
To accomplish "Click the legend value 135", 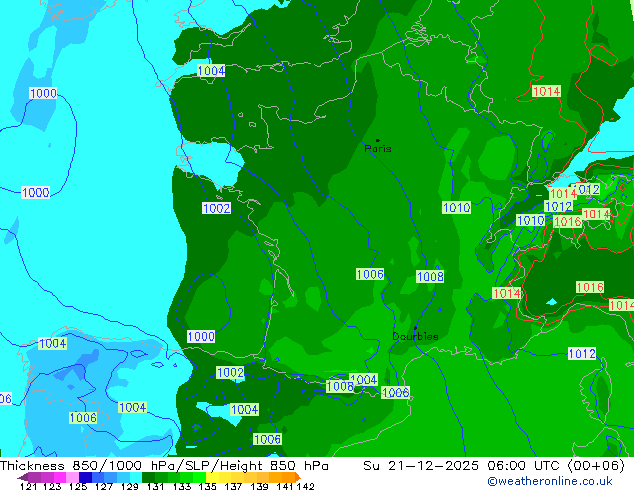I will click(207, 486).
